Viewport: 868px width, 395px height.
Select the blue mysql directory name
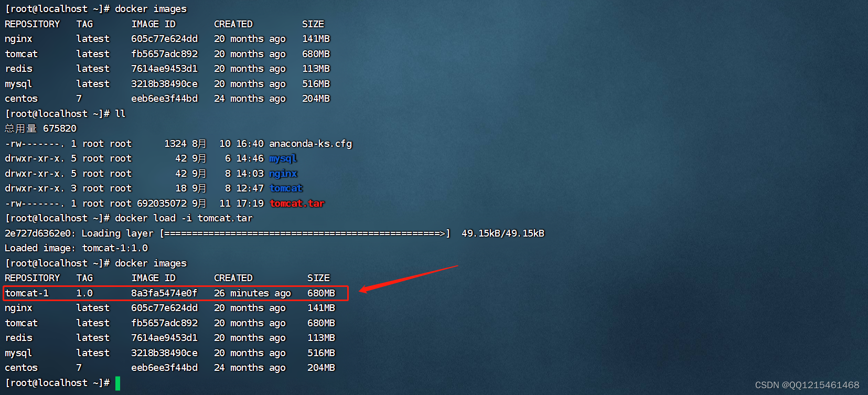[x=283, y=158]
